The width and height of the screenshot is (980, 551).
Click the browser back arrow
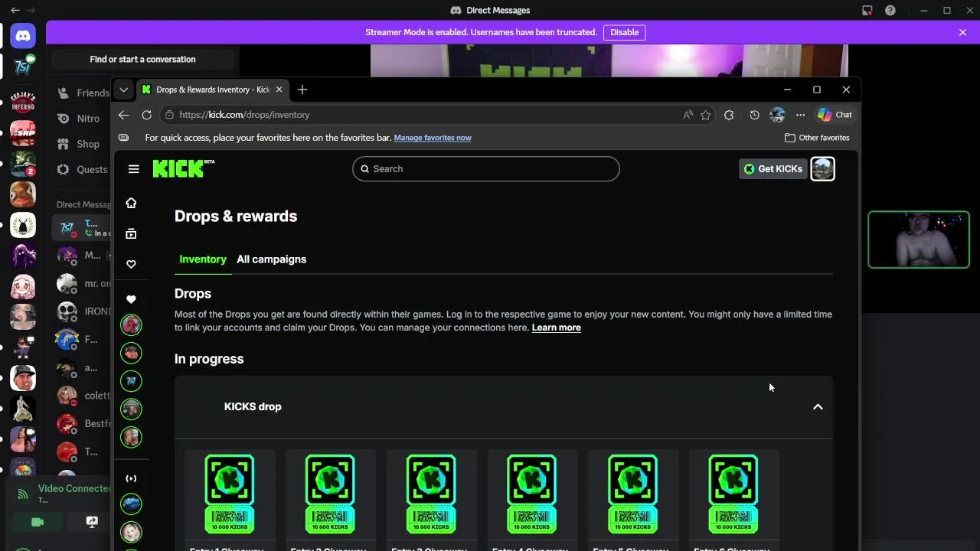[x=123, y=115]
